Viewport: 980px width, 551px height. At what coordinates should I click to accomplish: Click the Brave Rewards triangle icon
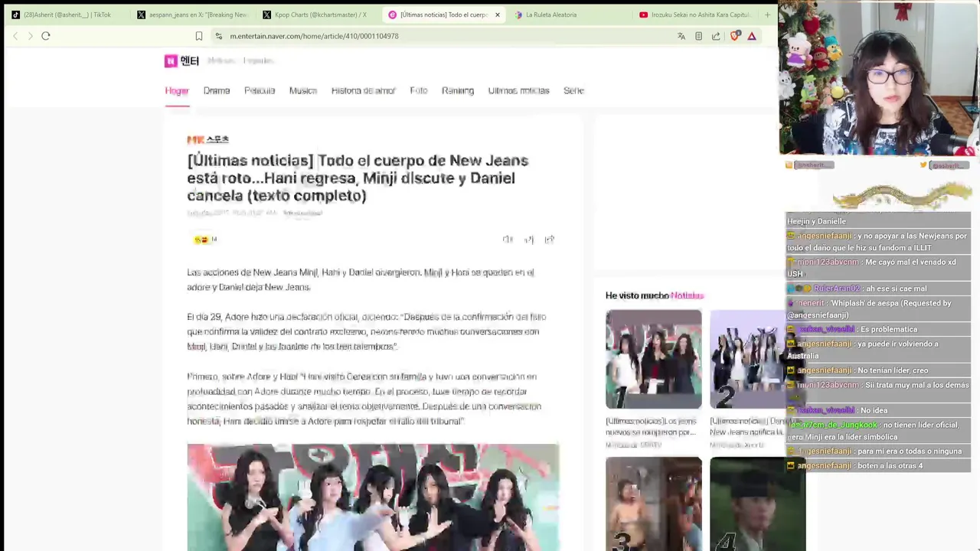point(752,36)
